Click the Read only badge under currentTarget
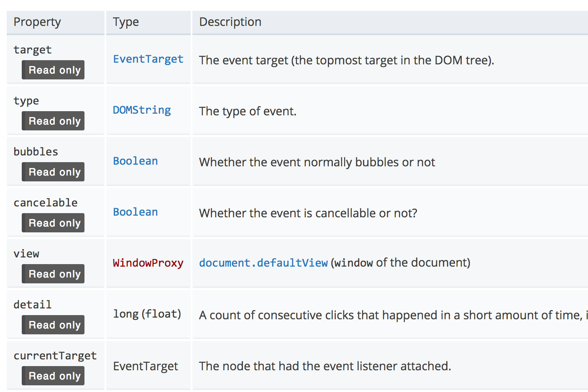Screen dimensions: 588x392 tap(54, 376)
